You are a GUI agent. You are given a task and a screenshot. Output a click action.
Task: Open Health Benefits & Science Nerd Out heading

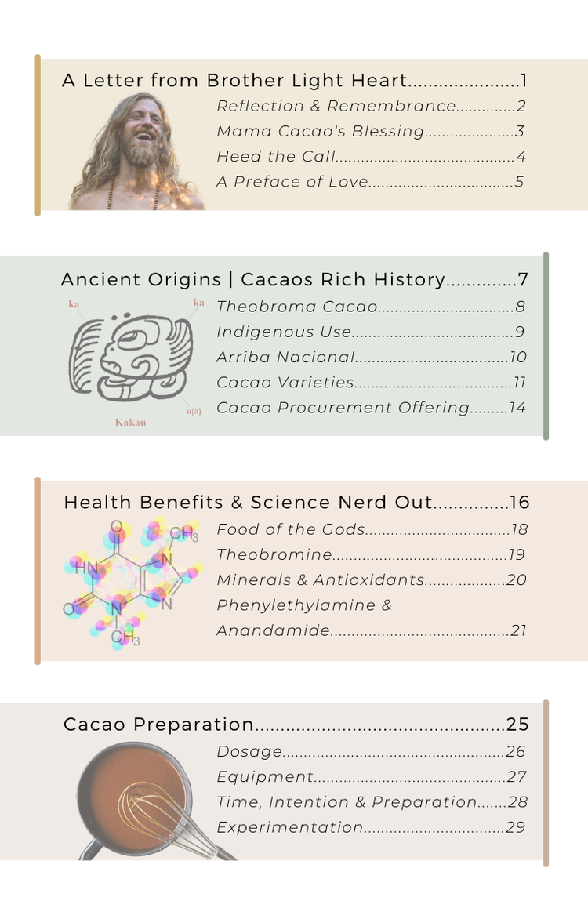296,503
